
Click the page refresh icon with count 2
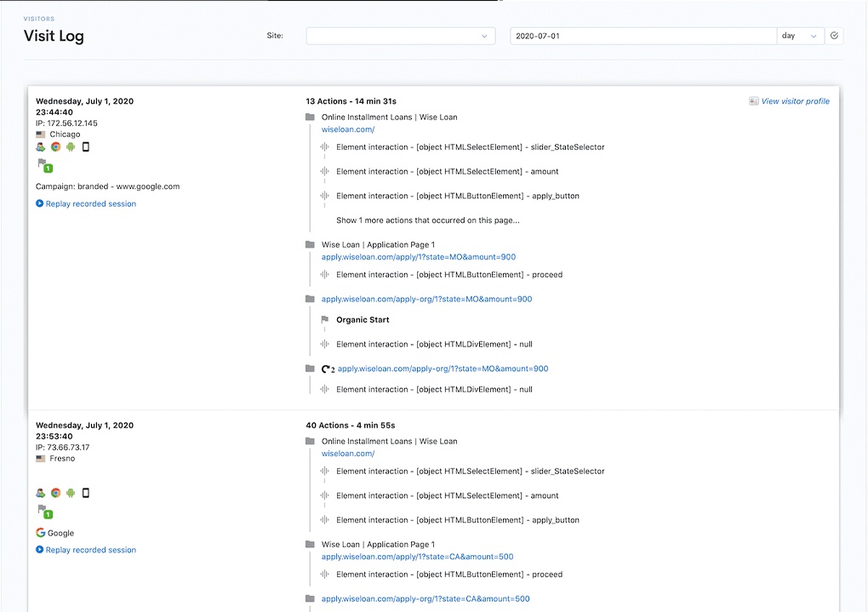point(328,369)
